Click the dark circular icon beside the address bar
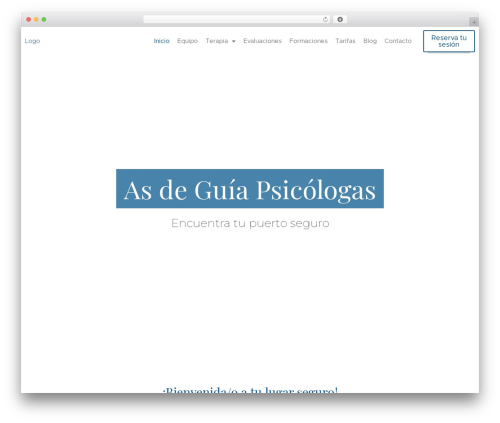The image size is (500, 423). (x=340, y=19)
